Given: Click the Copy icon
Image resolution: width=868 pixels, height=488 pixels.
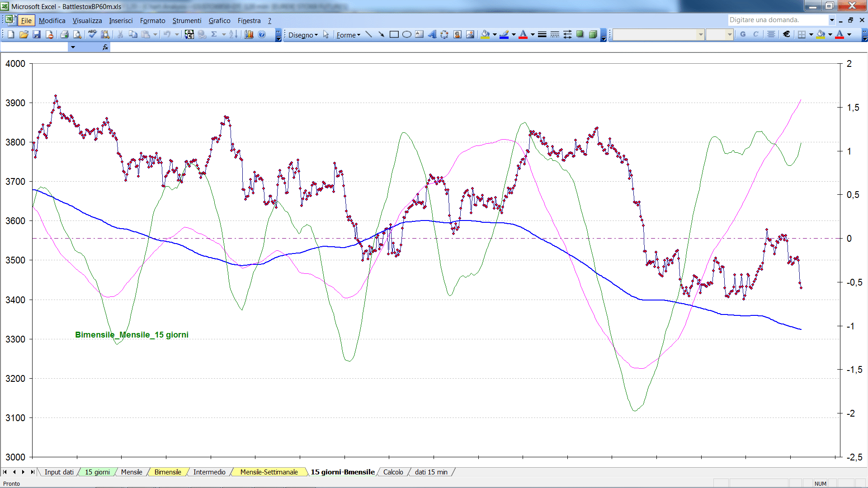Looking at the screenshot, I should [133, 34].
